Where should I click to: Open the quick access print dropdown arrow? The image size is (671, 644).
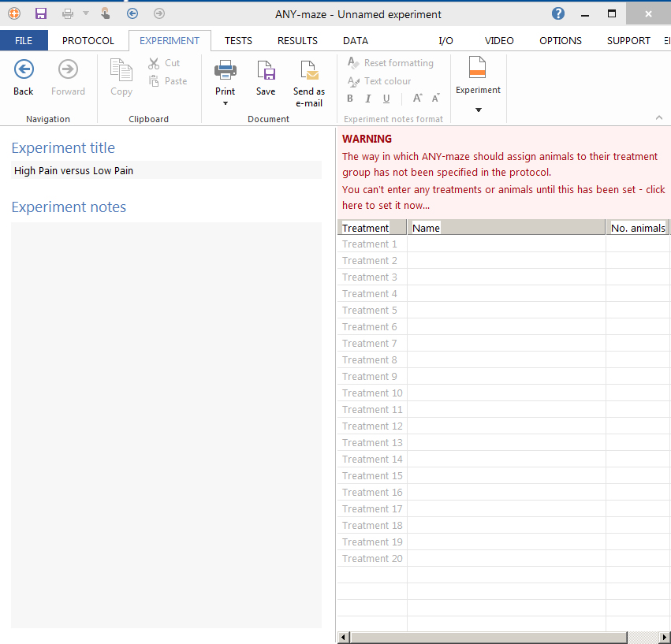(x=86, y=13)
